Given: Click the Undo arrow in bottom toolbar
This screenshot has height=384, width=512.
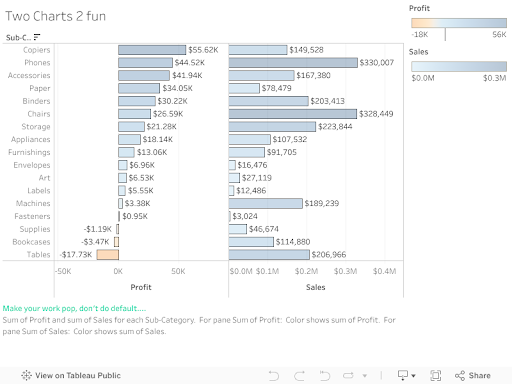Looking at the screenshot, I should [274, 376].
